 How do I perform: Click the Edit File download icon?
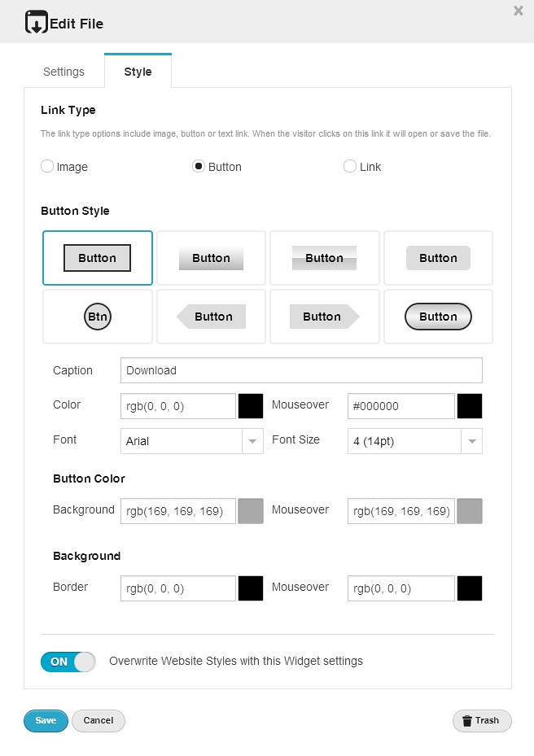36,23
